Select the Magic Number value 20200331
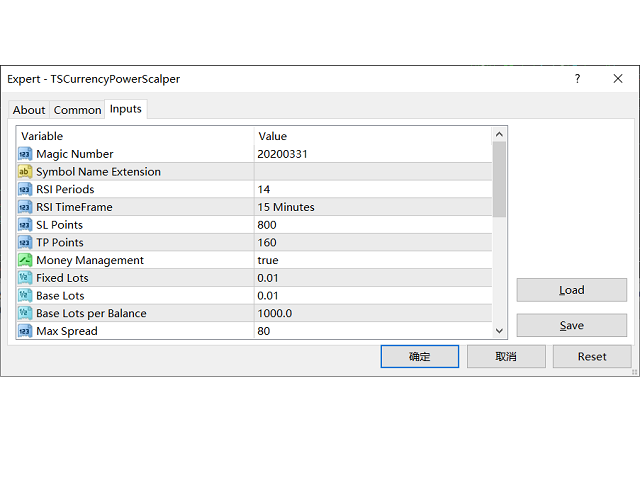 click(x=282, y=154)
